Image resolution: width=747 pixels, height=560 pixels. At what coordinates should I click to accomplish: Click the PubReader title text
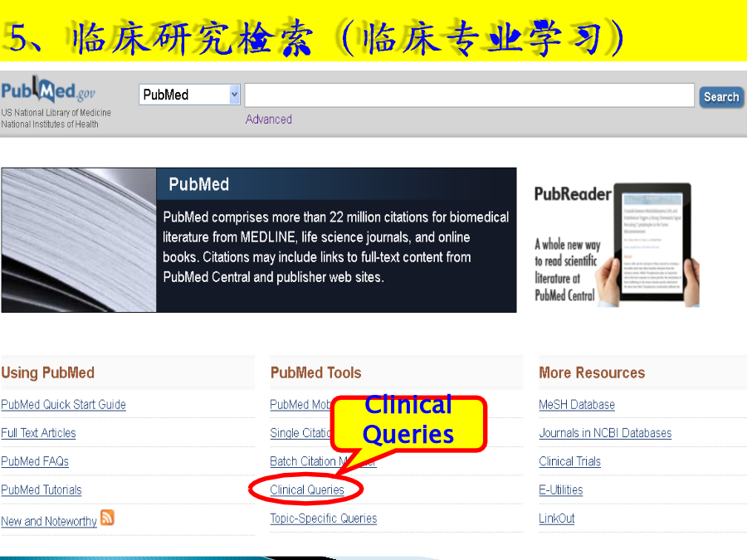[x=573, y=194]
